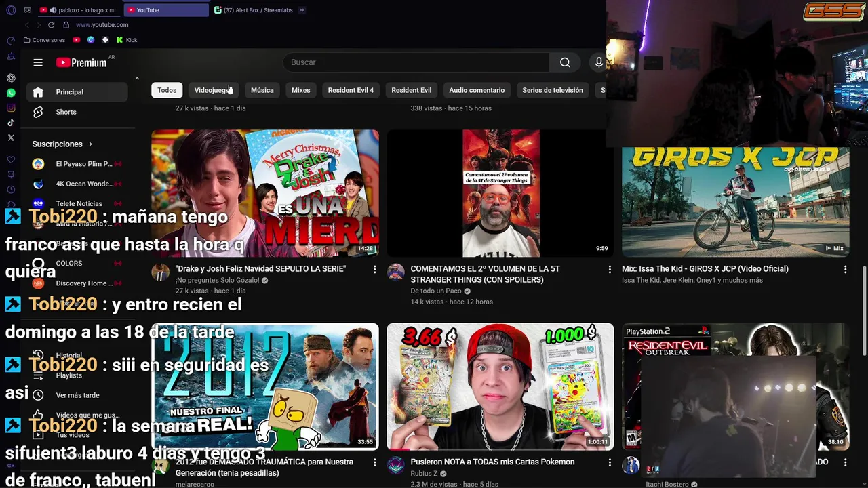868x488 pixels.
Task: Open the Kick bookmark
Action: pyautogui.click(x=127, y=40)
